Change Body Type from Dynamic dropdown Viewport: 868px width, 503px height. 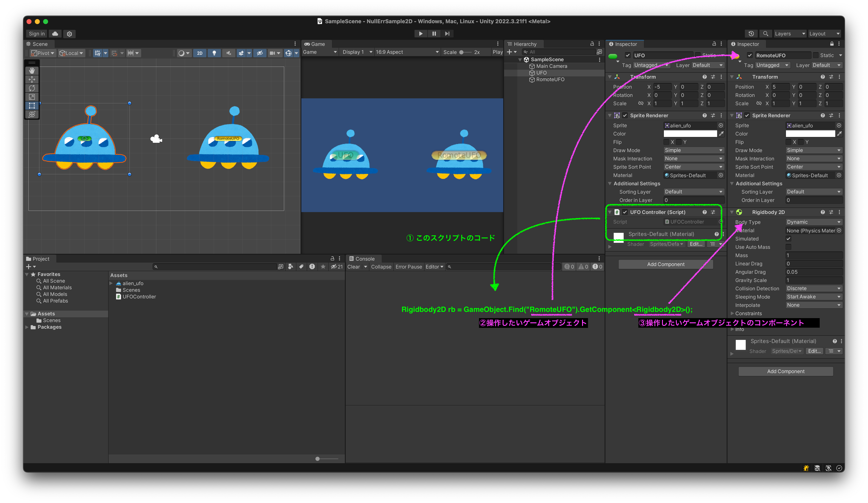[x=813, y=222]
